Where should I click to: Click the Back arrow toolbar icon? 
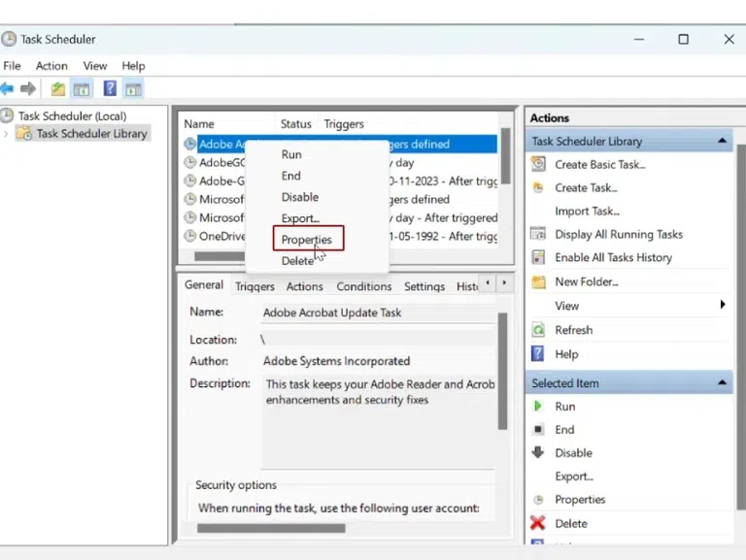(7, 88)
